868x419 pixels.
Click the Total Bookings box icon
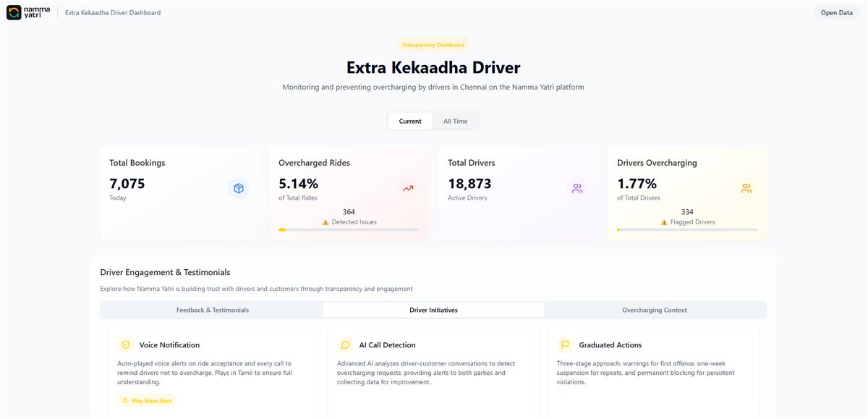click(x=239, y=188)
